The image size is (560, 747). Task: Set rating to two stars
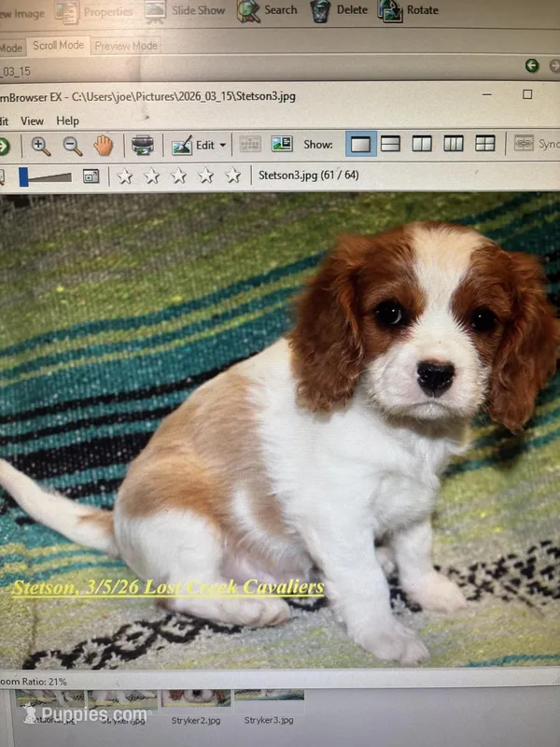coord(152,176)
